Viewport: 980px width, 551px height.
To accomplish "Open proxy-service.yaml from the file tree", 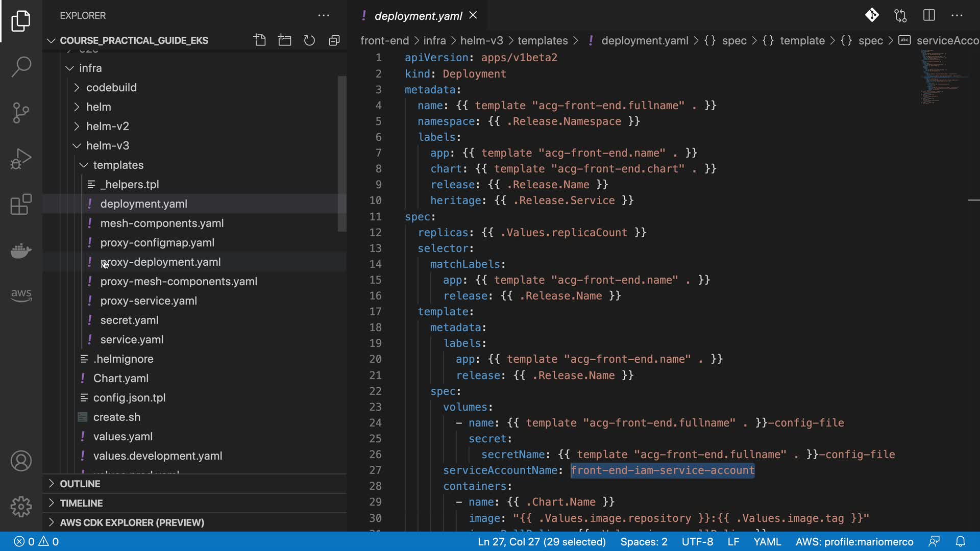I will [149, 300].
